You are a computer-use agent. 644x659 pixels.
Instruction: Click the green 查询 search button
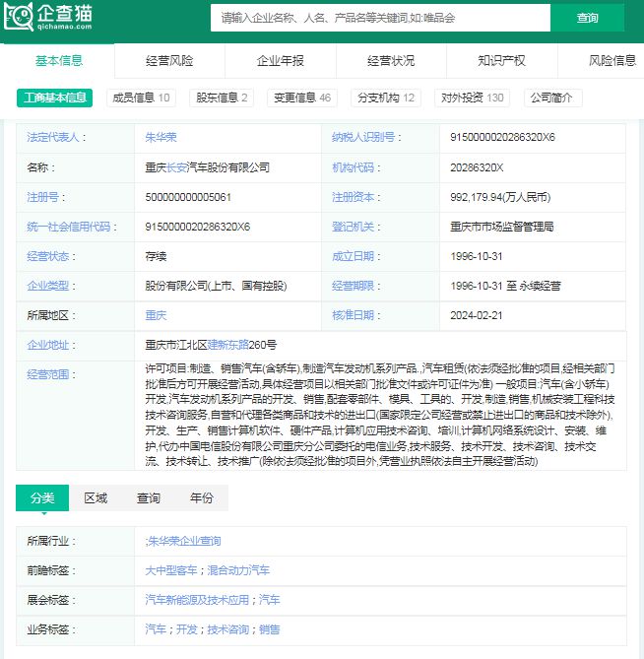587,18
